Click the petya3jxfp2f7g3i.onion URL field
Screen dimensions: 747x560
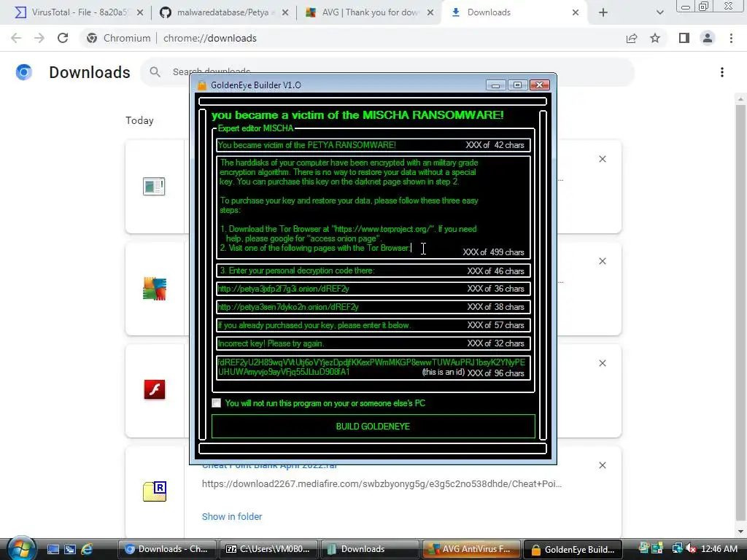[x=373, y=289]
